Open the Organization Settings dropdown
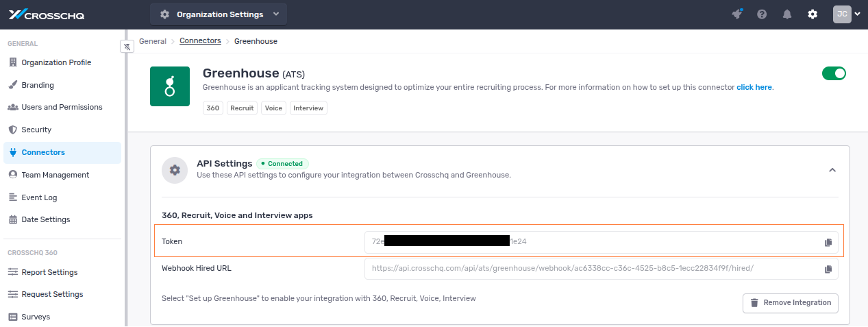 pyautogui.click(x=219, y=14)
